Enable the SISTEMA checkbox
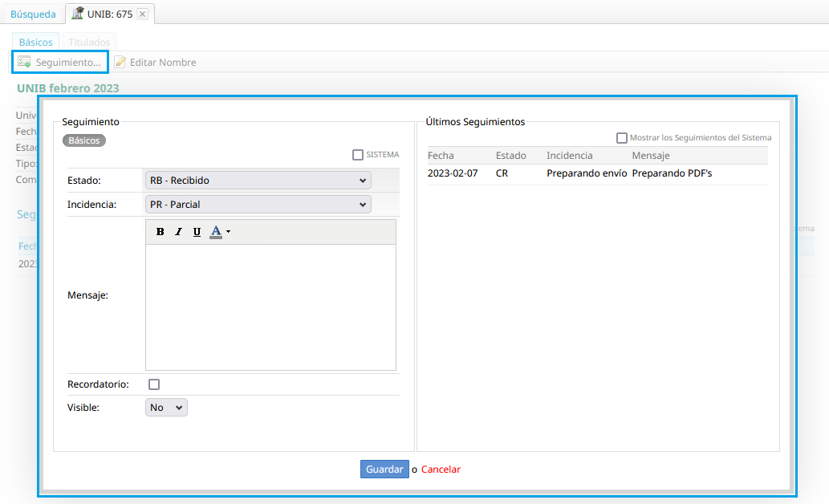This screenshot has height=504, width=829. click(x=358, y=155)
